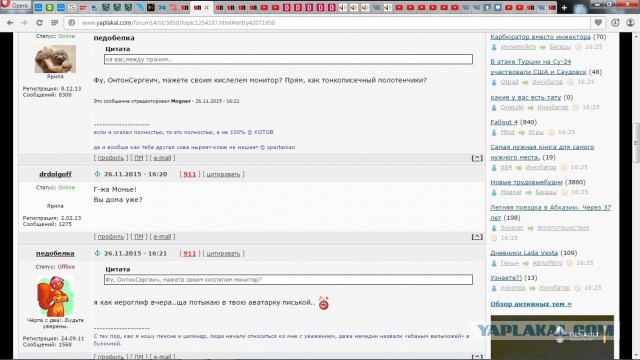The image size is (640, 360).
Task: Open ПМ link under drdolgoff's post
Action: point(139,237)
